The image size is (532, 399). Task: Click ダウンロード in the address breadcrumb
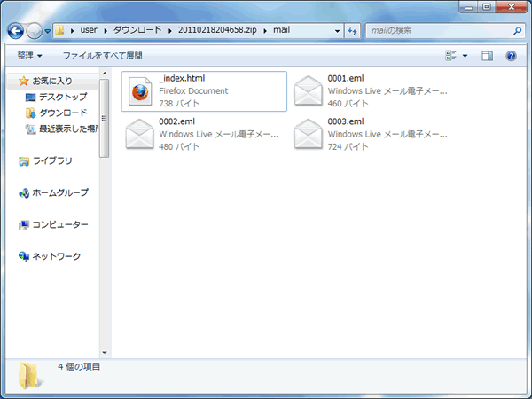coord(137,30)
